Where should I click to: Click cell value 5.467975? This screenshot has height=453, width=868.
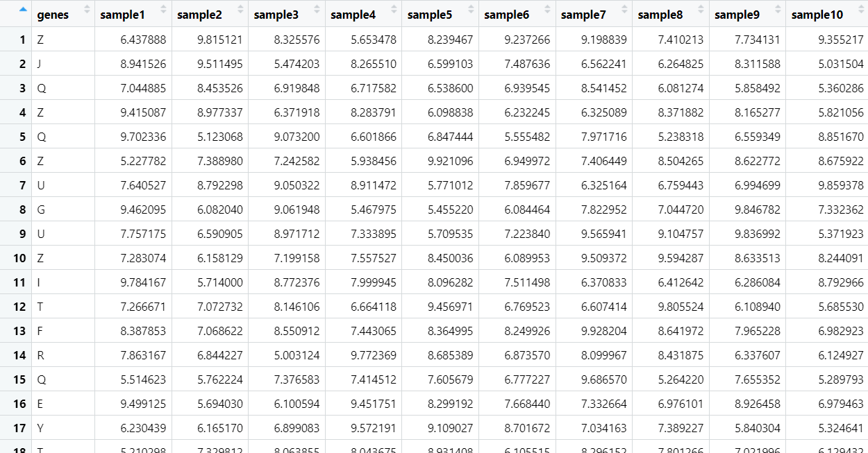click(x=374, y=210)
